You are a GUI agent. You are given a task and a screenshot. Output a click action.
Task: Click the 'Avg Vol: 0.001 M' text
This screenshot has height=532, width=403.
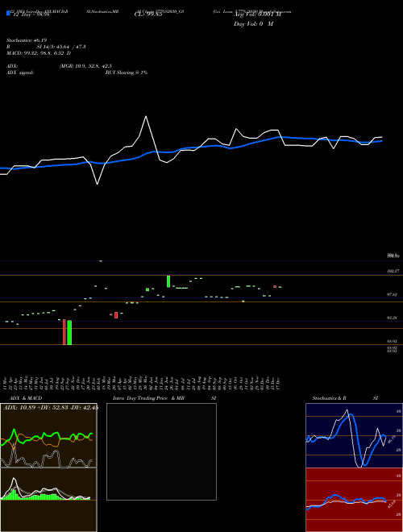(x=257, y=15)
